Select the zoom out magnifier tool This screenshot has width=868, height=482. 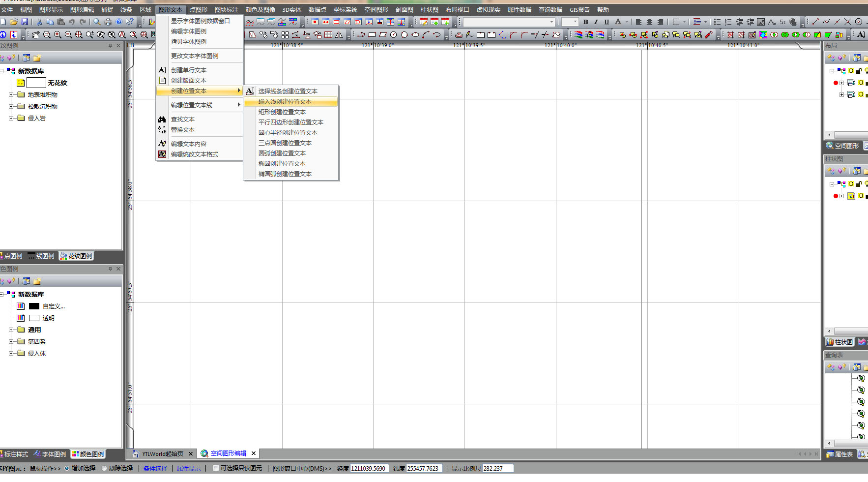coord(68,34)
